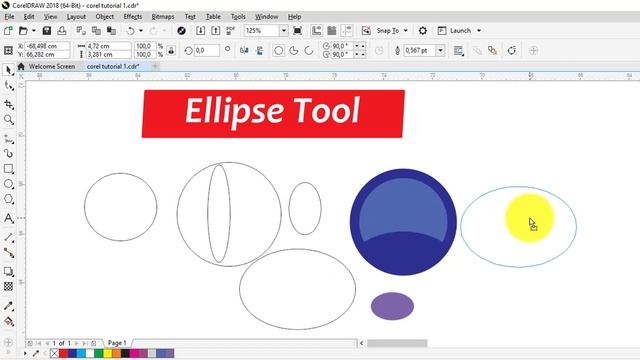The width and height of the screenshot is (640, 360).
Task: Open the Effects menu
Action: [133, 16]
